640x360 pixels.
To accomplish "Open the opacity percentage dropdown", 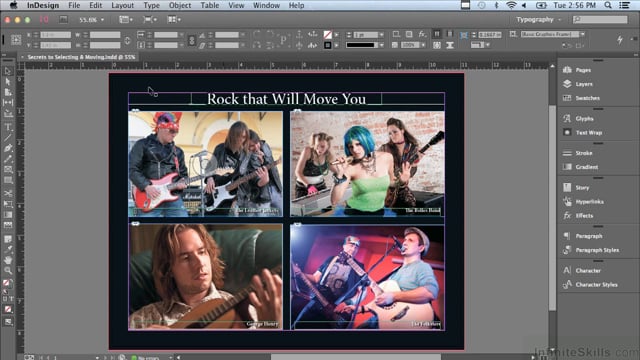I will (x=423, y=45).
